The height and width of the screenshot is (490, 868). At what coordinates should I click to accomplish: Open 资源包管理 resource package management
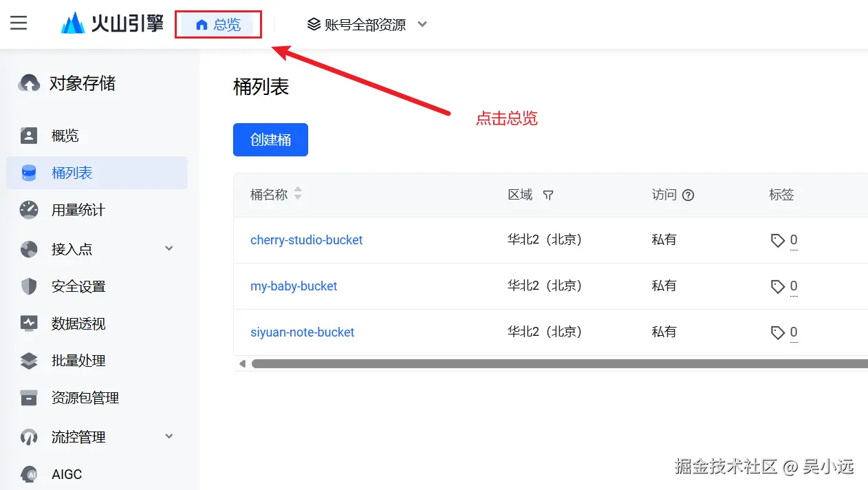click(x=28, y=398)
